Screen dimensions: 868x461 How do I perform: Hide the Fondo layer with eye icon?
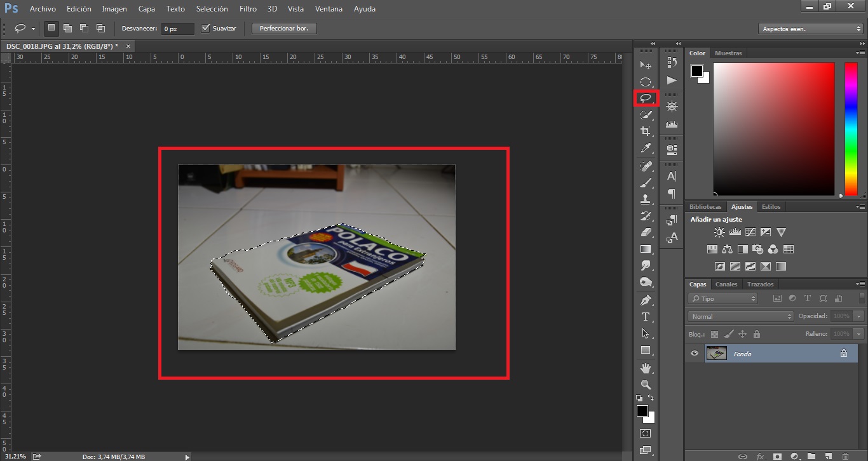point(695,354)
